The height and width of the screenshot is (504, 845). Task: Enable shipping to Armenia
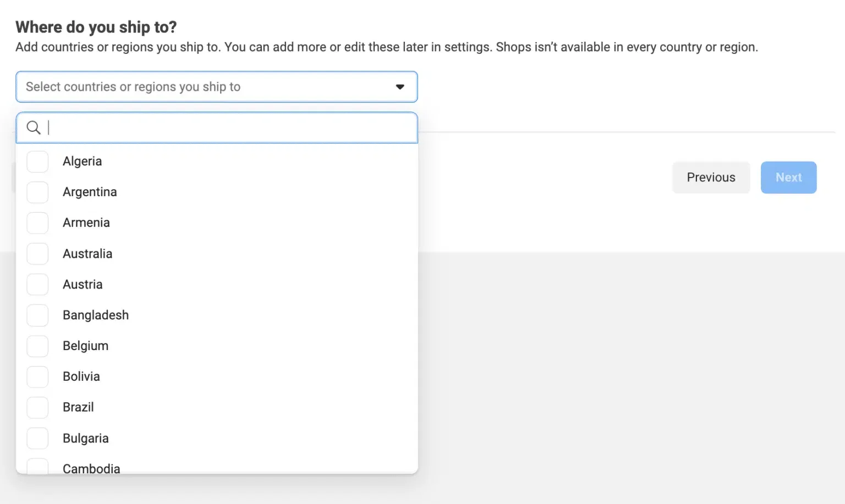[37, 223]
